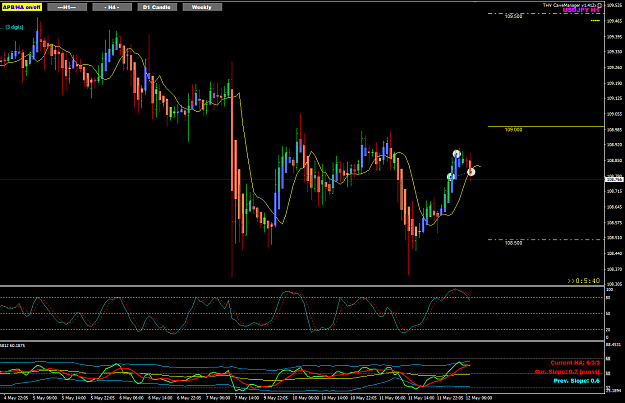Select the top white circle trade marker

[x=457, y=154]
